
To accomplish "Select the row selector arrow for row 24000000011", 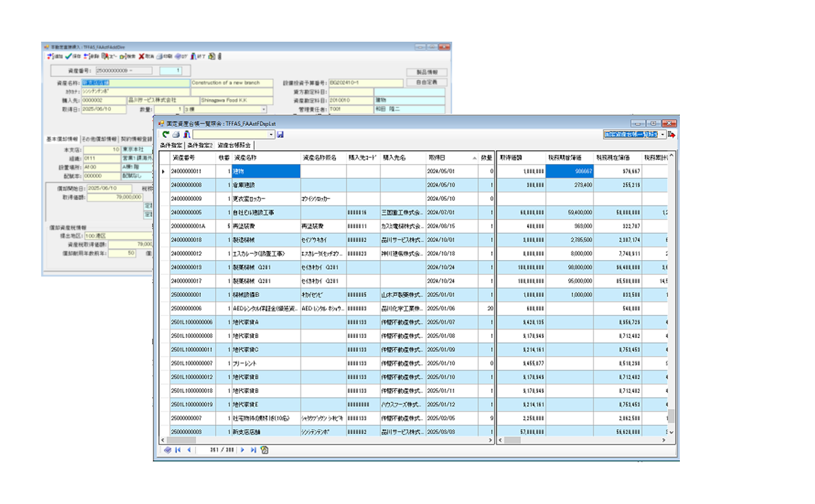I will (164, 171).
